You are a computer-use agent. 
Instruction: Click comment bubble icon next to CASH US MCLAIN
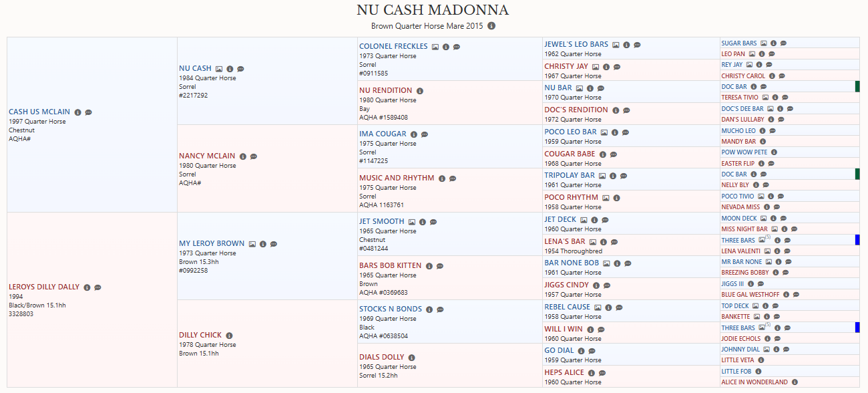click(88, 112)
